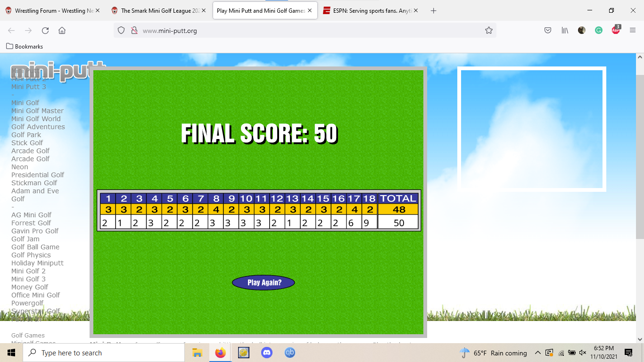This screenshot has width=644, height=362.
Task: Mute or adjust the system volume icon
Action: tap(583, 353)
